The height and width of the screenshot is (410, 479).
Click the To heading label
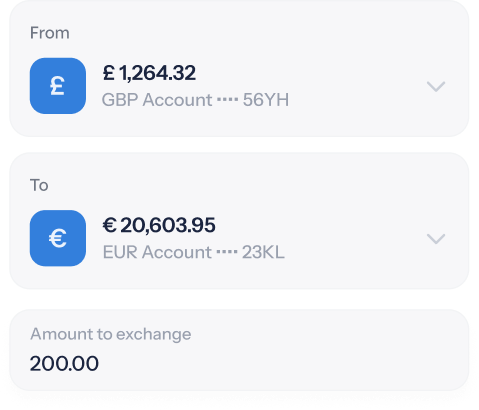coord(39,185)
